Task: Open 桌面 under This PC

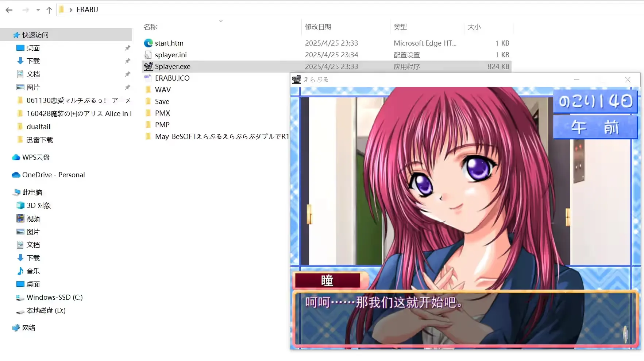Action: point(33,284)
